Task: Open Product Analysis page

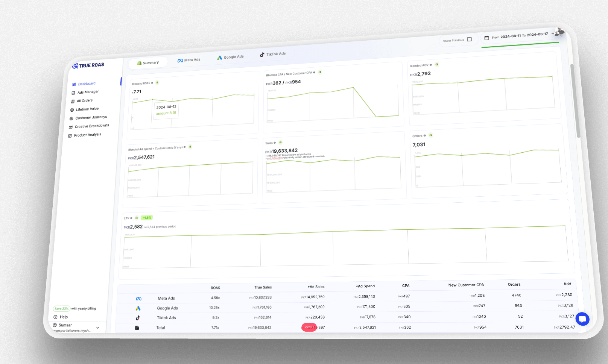Action: pyautogui.click(x=85, y=135)
